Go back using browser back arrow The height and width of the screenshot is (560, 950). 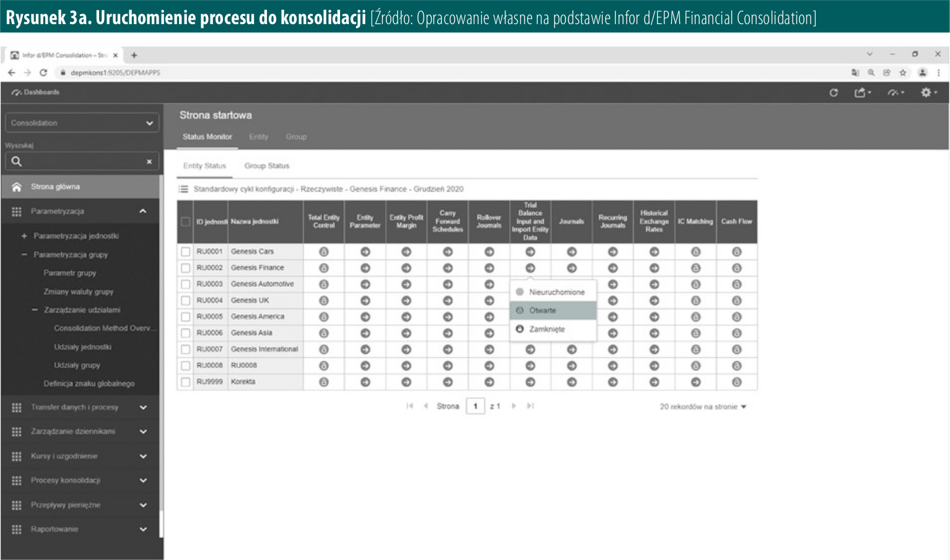click(12, 72)
